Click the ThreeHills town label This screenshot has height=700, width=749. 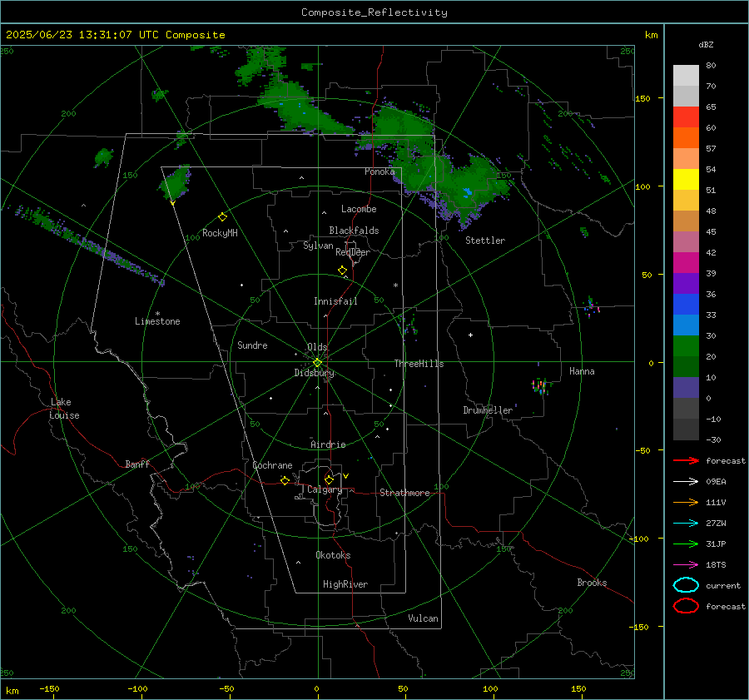coord(419,364)
